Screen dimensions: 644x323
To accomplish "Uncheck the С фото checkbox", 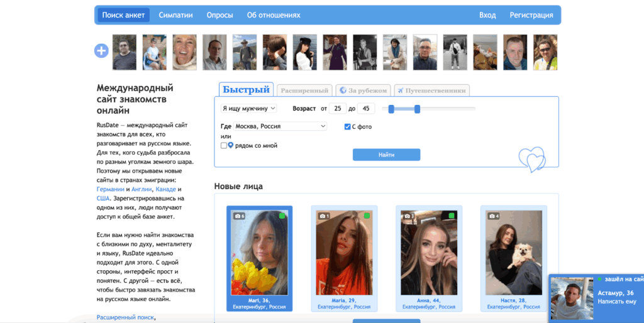I will tap(348, 127).
